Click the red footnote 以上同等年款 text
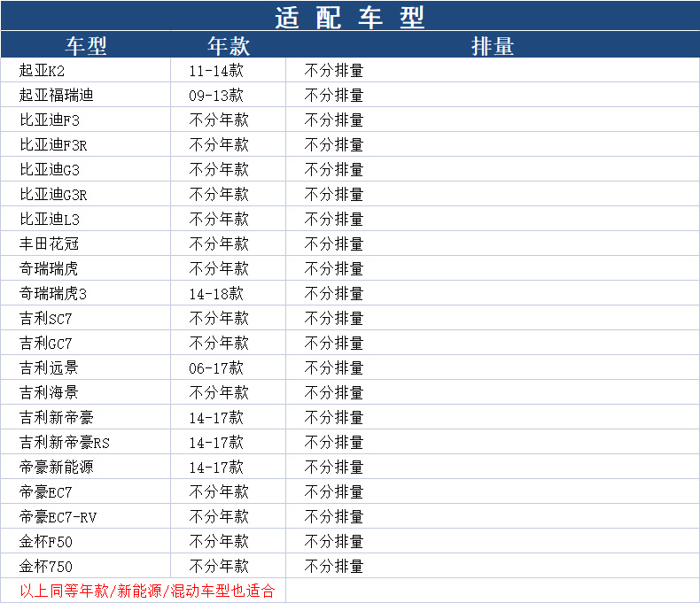This screenshot has width=700, height=603. pos(147,591)
